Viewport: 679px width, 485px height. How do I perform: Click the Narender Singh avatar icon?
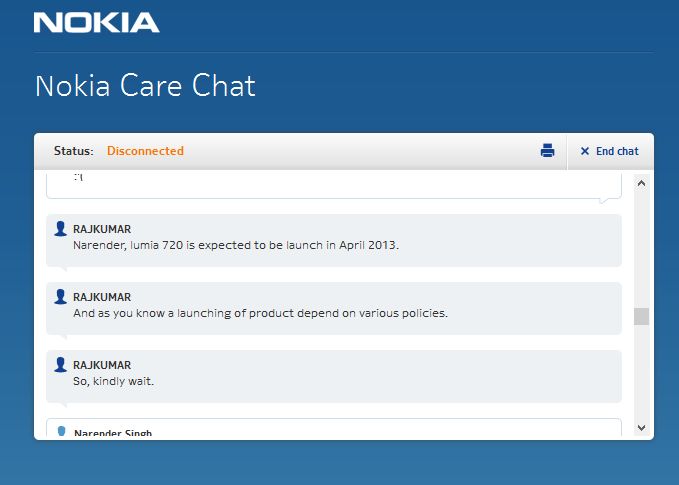61,432
